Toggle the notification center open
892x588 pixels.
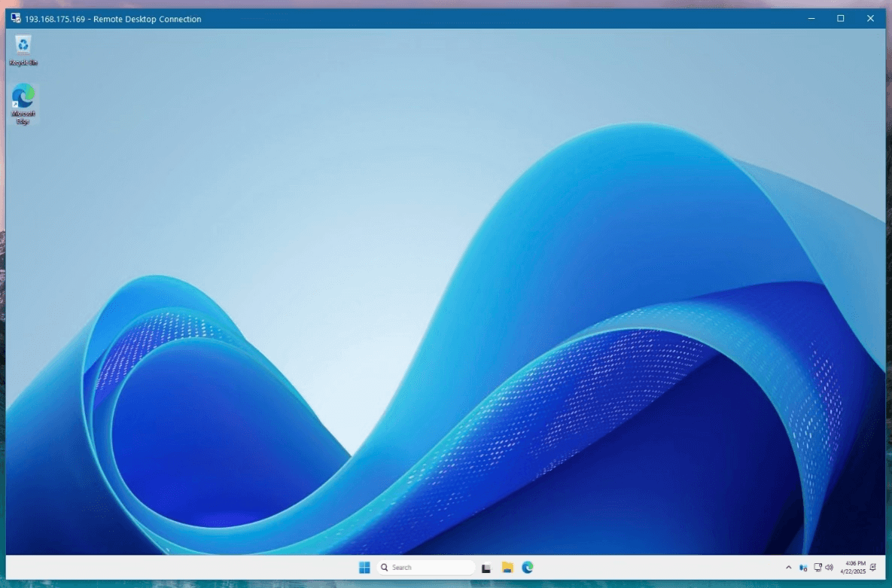click(872, 567)
